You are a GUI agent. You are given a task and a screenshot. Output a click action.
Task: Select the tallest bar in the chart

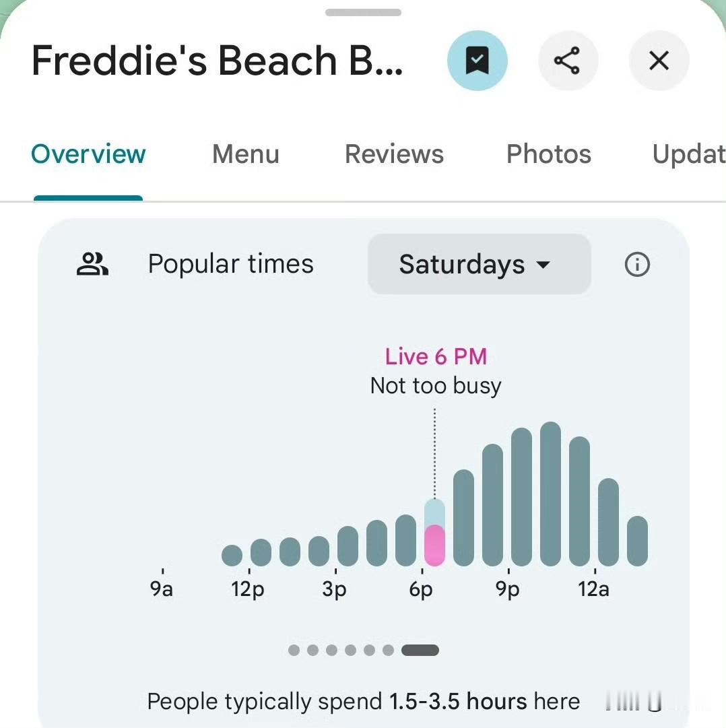[550, 494]
